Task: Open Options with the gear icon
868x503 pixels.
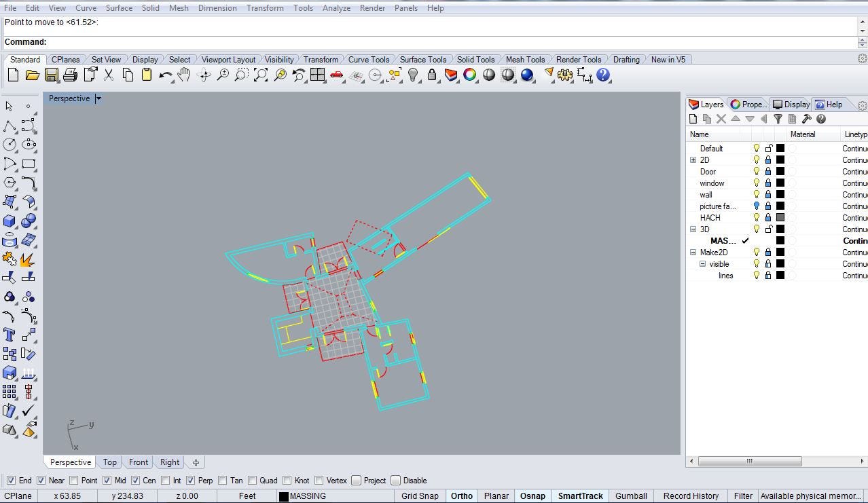Action: tap(565, 75)
